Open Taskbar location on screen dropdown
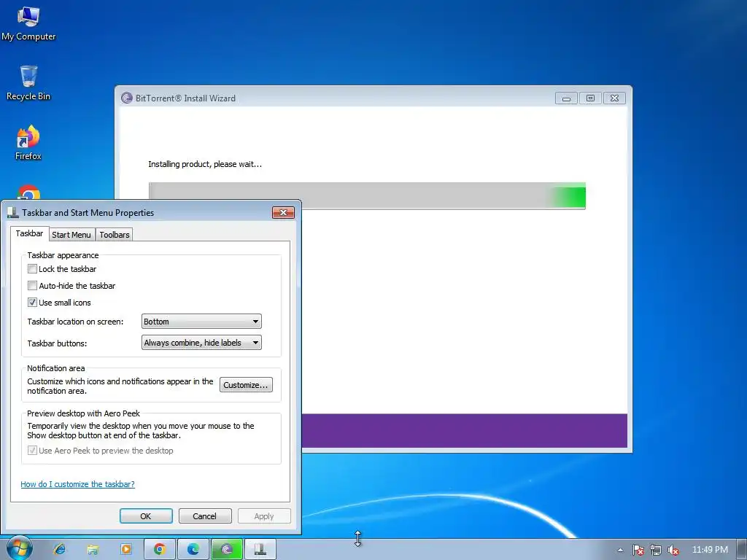 click(x=201, y=322)
